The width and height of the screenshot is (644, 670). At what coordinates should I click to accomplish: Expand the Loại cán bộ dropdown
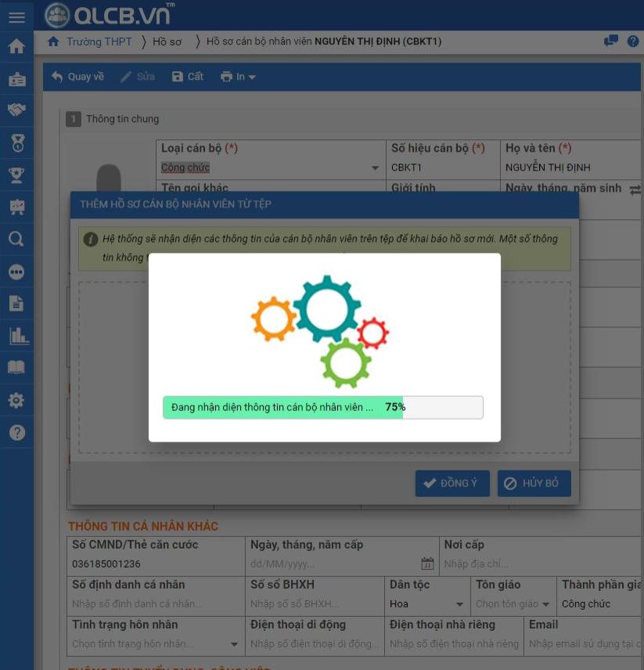376,168
